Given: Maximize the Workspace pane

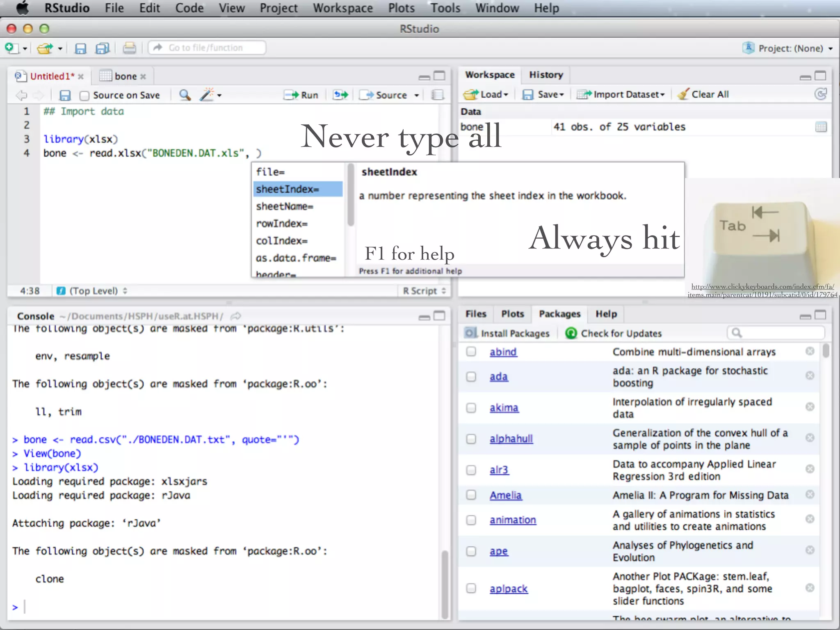Looking at the screenshot, I should (820, 76).
